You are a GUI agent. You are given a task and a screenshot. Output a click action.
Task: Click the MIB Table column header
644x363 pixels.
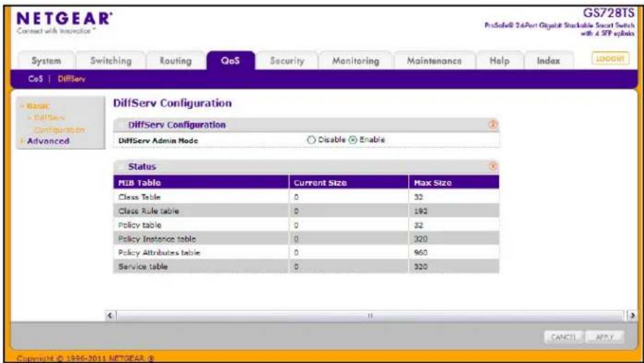click(201, 183)
